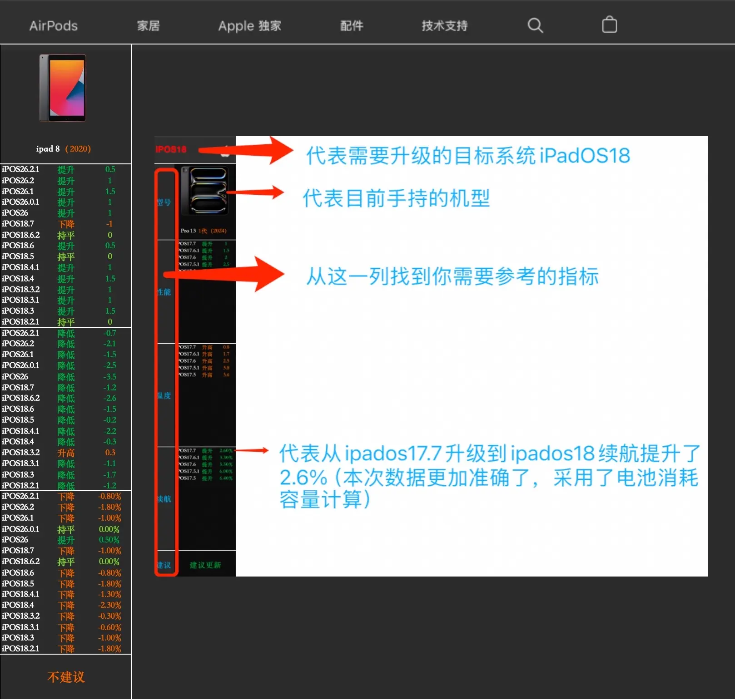Viewport: 735px width, 700px height.
Task: Click the -2.5 value for iPOS26.0.1
Action: click(x=109, y=365)
